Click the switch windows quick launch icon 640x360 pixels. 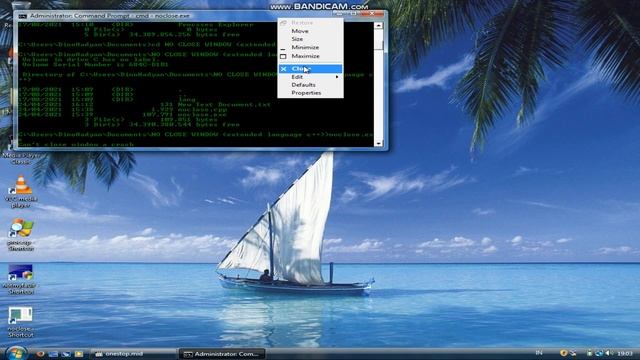(x=66, y=354)
